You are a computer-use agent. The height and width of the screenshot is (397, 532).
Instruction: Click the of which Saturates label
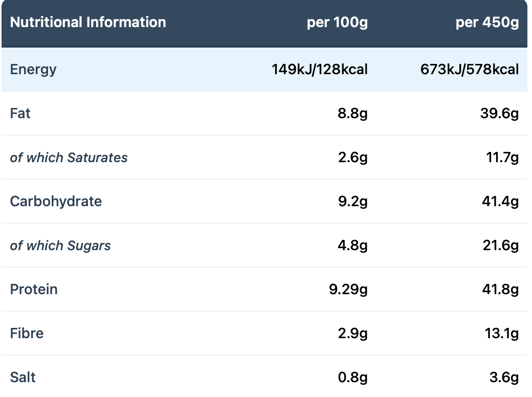pyautogui.click(x=69, y=158)
